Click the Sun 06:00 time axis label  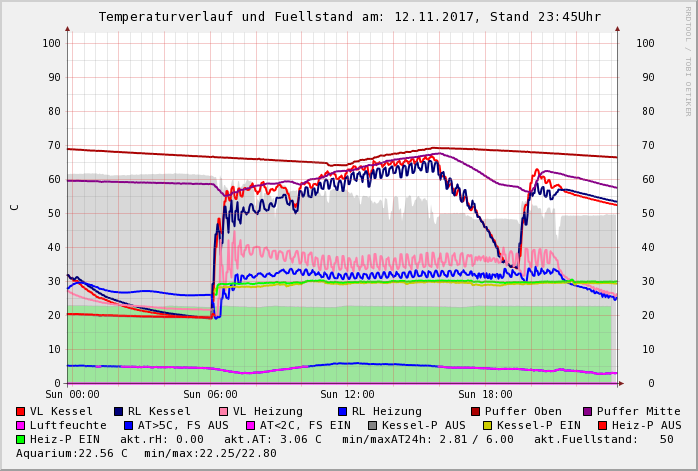coord(210,395)
